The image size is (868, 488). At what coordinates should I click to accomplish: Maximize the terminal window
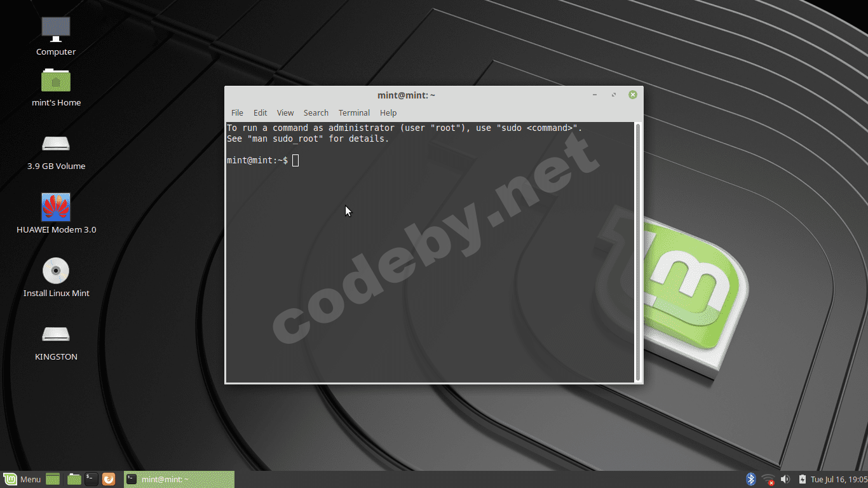pos(614,95)
